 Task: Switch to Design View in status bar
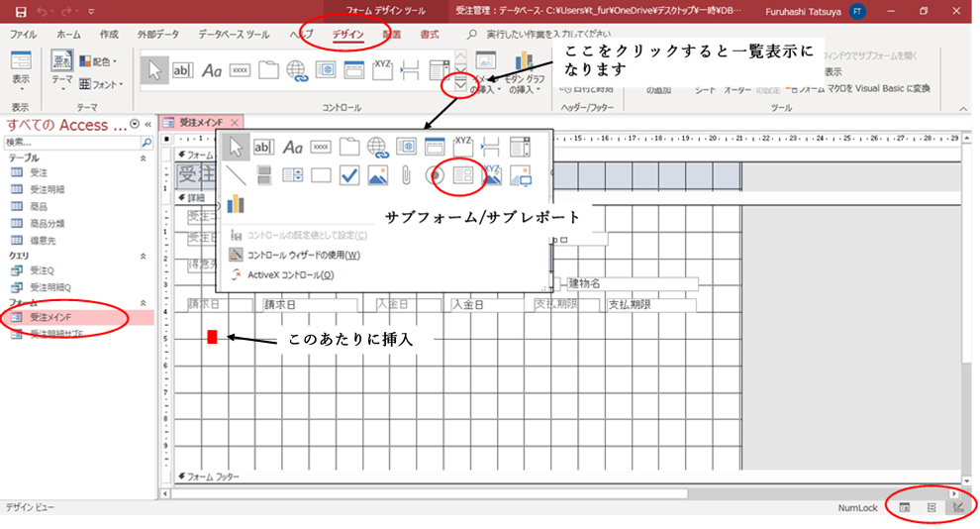[x=958, y=507]
